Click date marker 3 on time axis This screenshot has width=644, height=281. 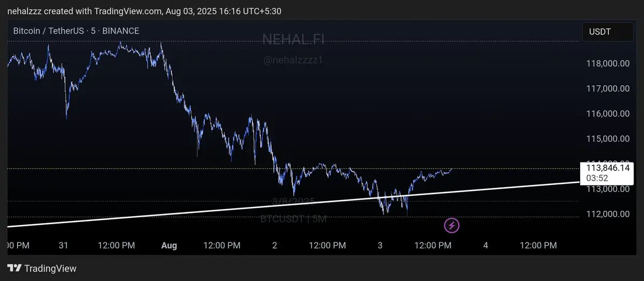380,245
